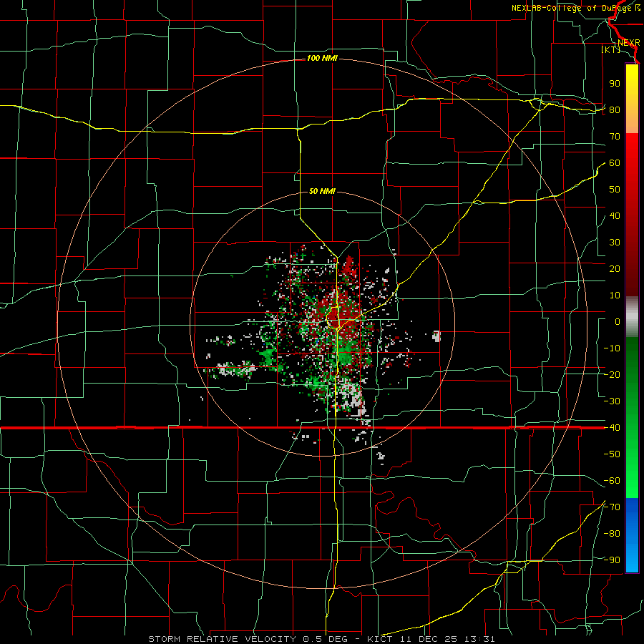This screenshot has width=644, height=644.
Task: Click the 13:31 timestamp in the caption
Action: point(479,639)
